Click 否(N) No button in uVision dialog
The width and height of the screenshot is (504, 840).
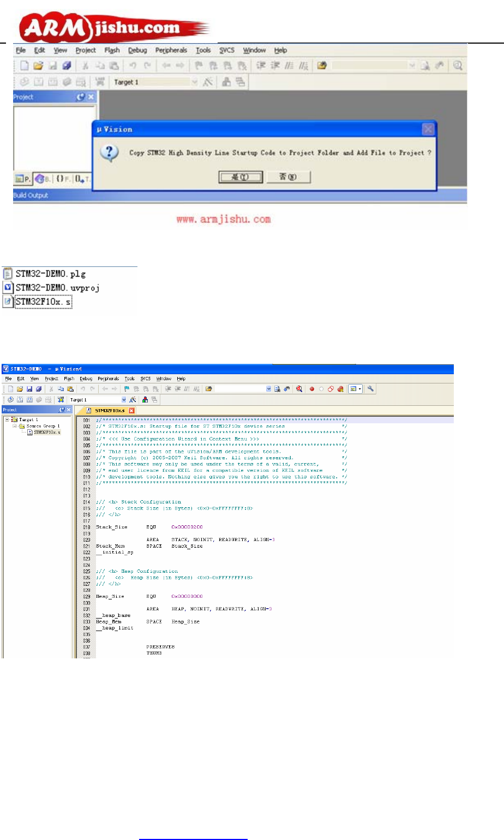[289, 177]
